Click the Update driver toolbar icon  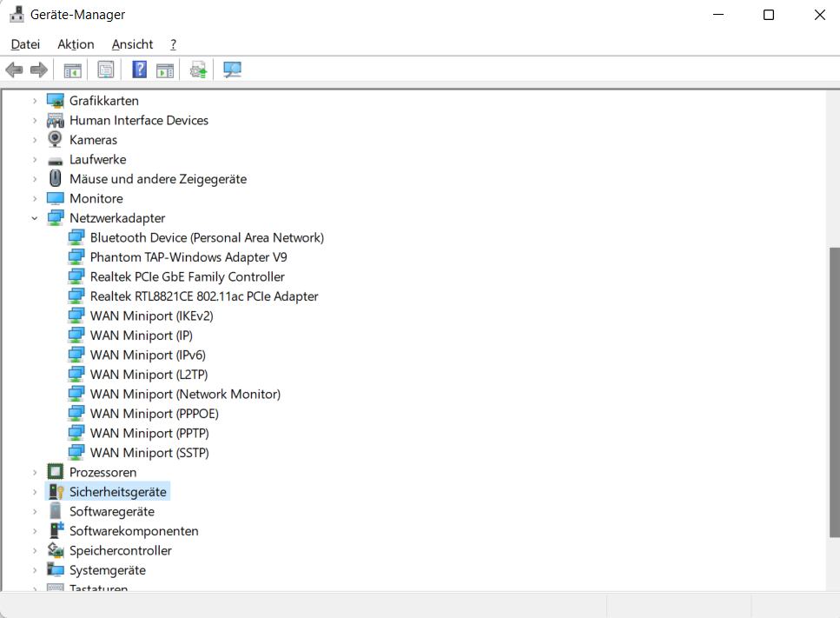click(198, 70)
